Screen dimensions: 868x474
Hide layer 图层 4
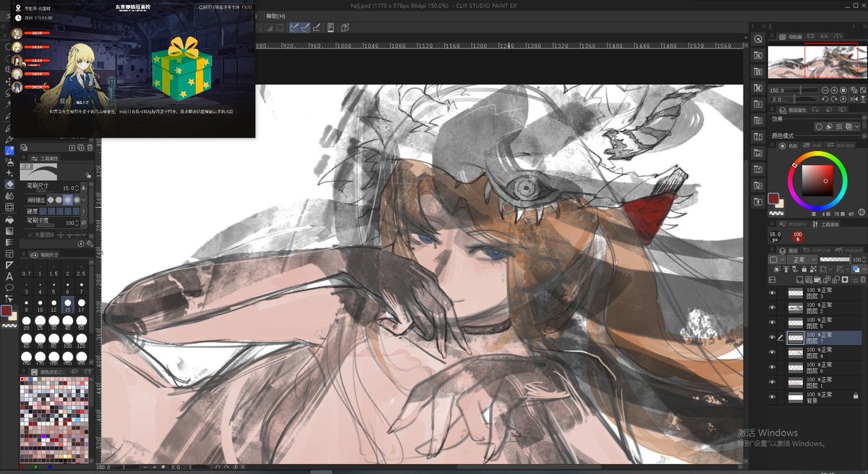tap(772, 352)
